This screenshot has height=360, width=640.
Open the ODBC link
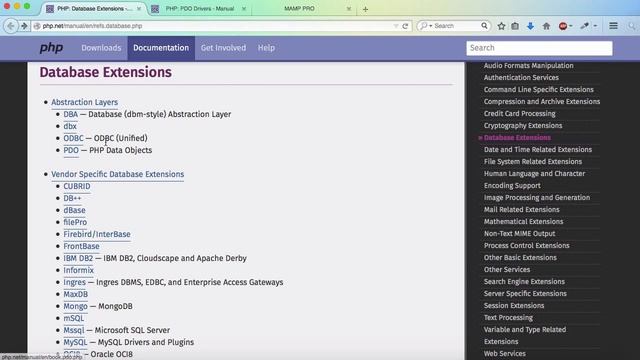pyautogui.click(x=73, y=138)
